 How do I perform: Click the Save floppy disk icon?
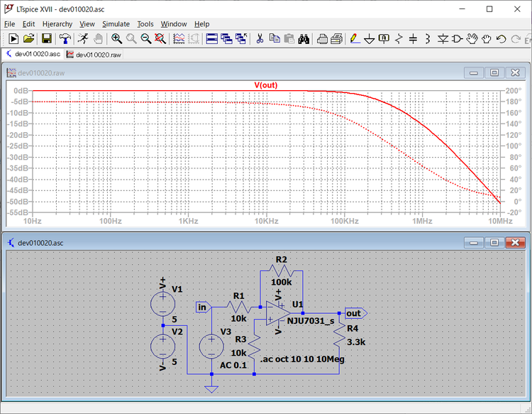point(46,38)
